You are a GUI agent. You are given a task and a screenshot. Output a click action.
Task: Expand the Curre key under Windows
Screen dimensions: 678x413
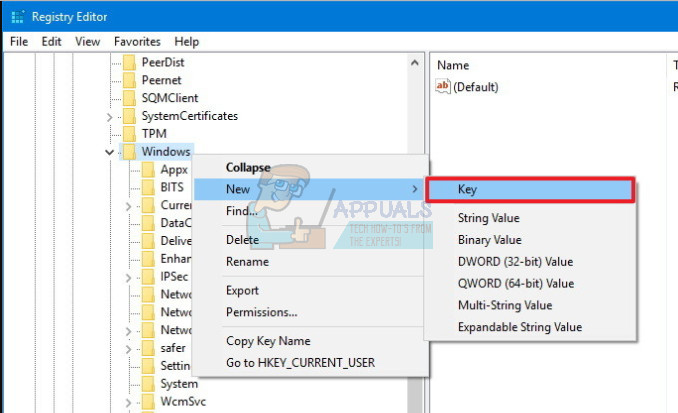(128, 207)
